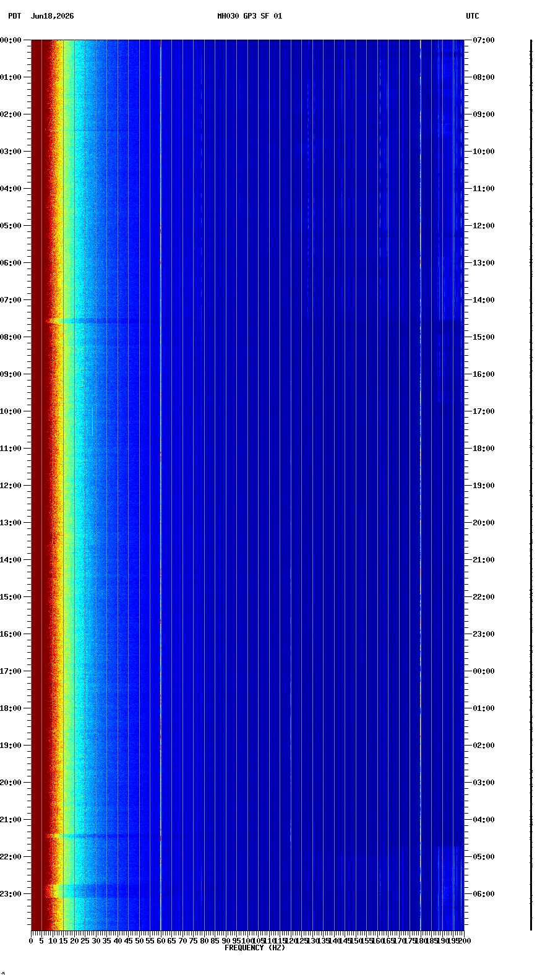Click 23:00 on the PDT time axis
558x980 pixels.
click(11, 894)
